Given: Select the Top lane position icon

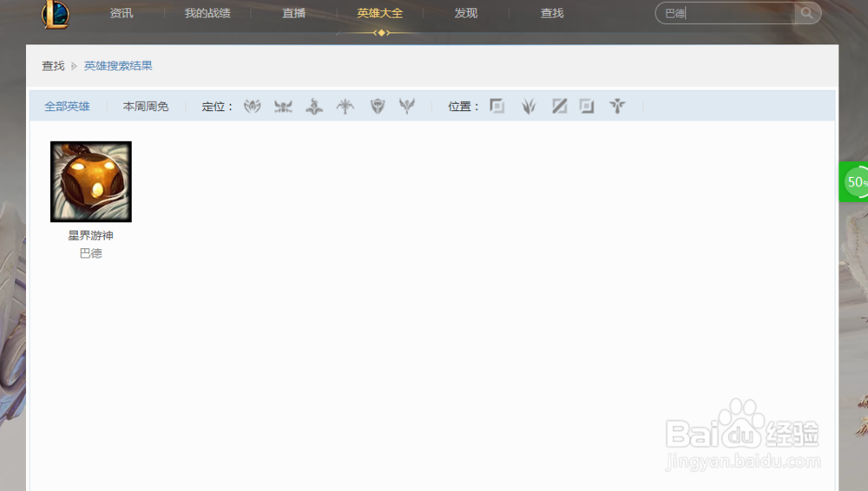Looking at the screenshot, I should [x=497, y=106].
